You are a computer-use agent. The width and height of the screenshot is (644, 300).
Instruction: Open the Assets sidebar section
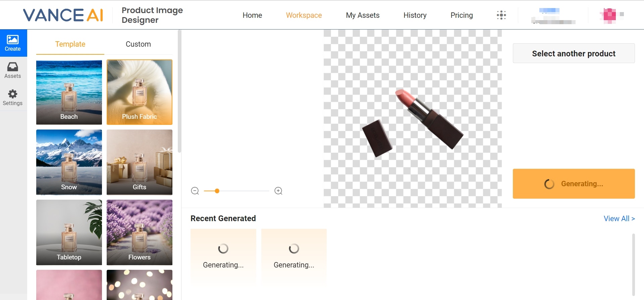point(13,70)
